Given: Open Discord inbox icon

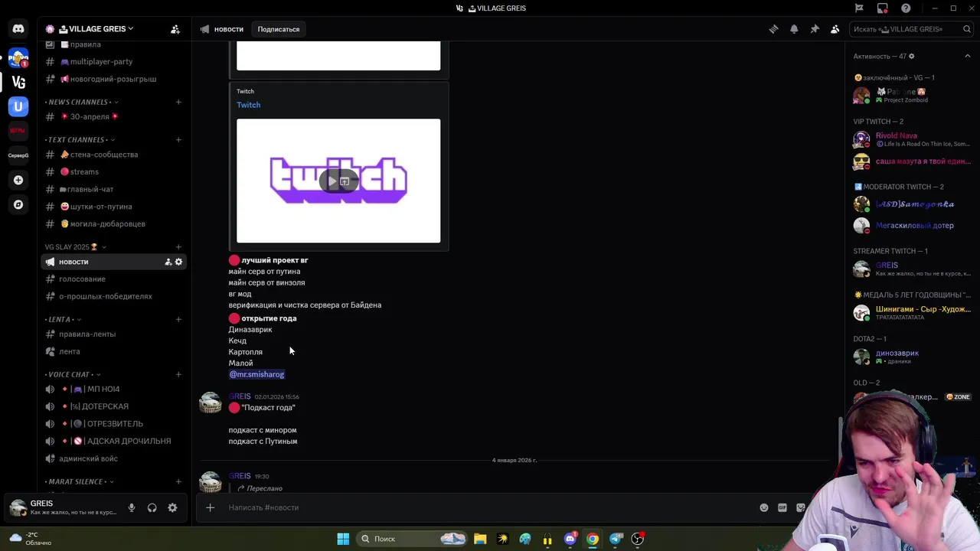Looking at the screenshot, I should click(x=883, y=8).
